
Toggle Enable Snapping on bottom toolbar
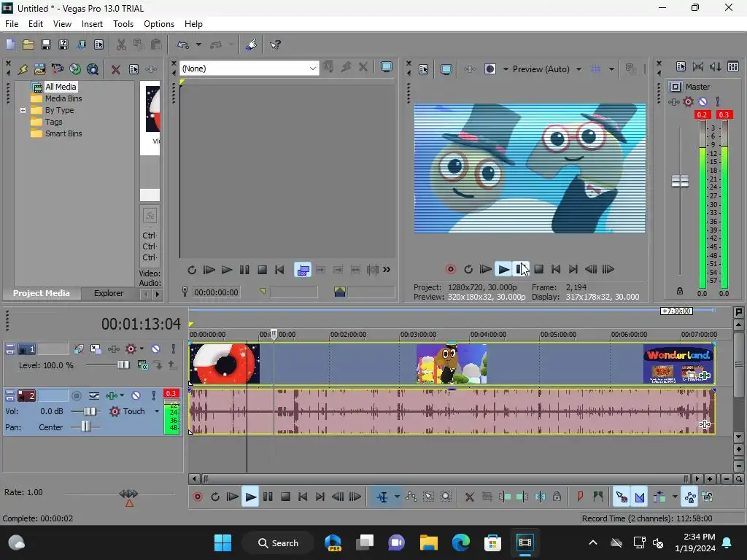pos(622,497)
